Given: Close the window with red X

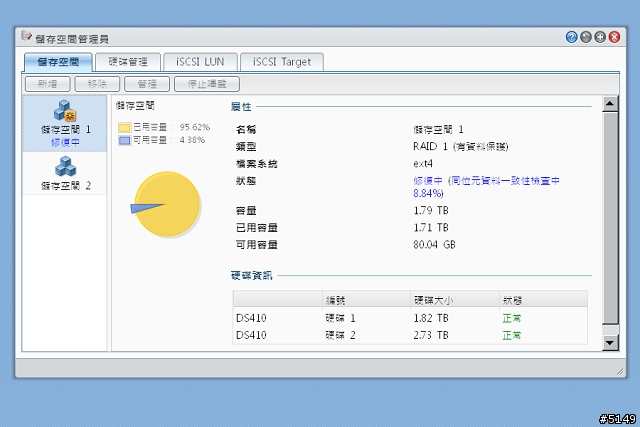Looking at the screenshot, I should click(x=614, y=37).
